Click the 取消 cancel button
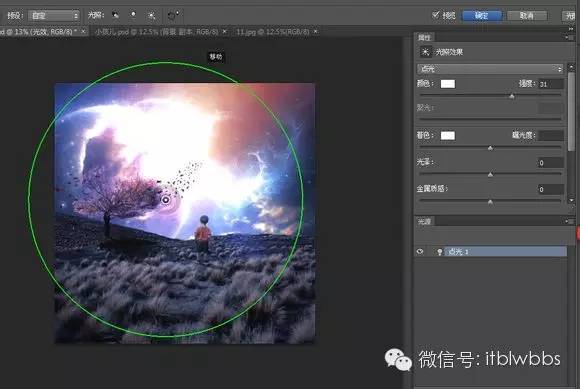This screenshot has height=389, width=580. coord(527,16)
